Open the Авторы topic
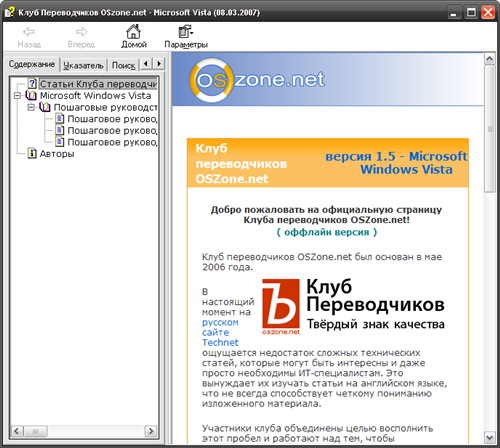Viewport: 500px width, 448px height. [x=57, y=154]
